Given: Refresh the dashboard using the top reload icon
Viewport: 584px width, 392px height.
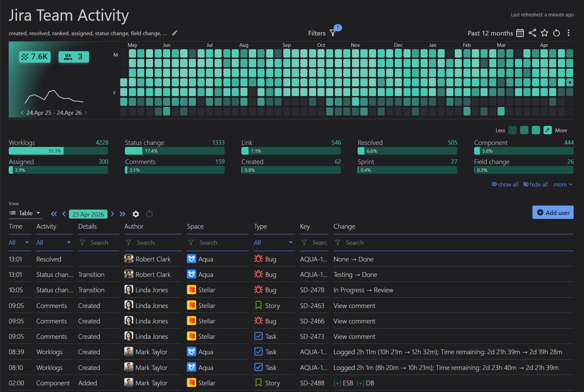Looking at the screenshot, I should click(x=557, y=33).
